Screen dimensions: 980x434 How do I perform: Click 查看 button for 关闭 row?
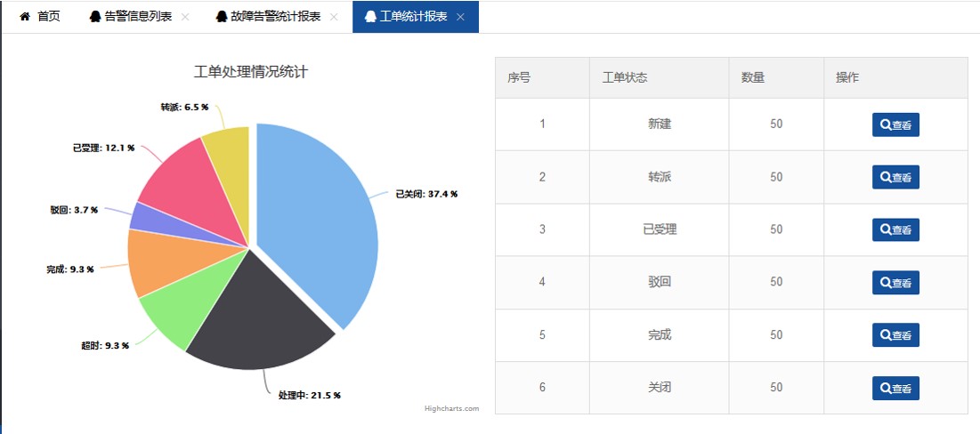[x=895, y=388]
